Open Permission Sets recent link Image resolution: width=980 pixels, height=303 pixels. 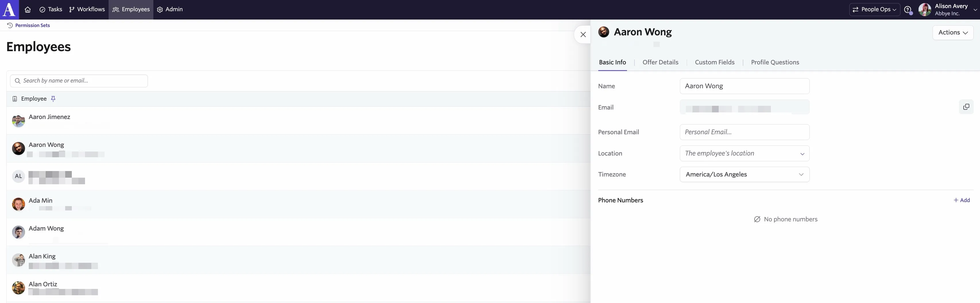coord(32,26)
